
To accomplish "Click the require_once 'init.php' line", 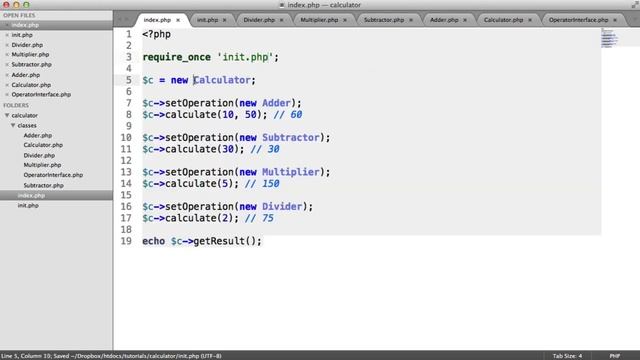I will [x=211, y=57].
